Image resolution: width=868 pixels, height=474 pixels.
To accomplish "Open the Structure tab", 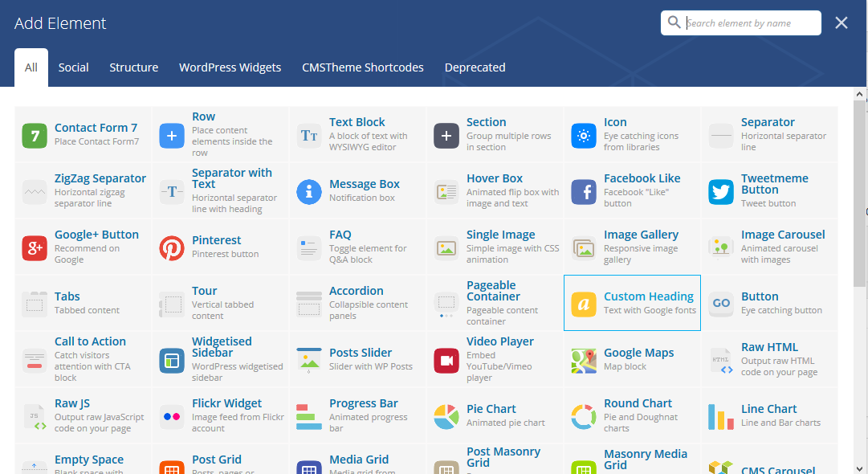I will pos(133,67).
